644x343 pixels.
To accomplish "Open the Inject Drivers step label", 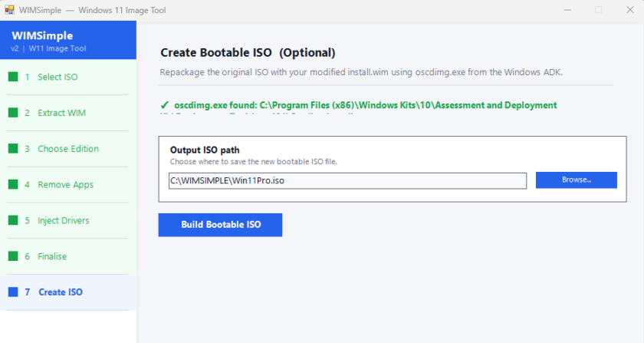I will coord(63,220).
